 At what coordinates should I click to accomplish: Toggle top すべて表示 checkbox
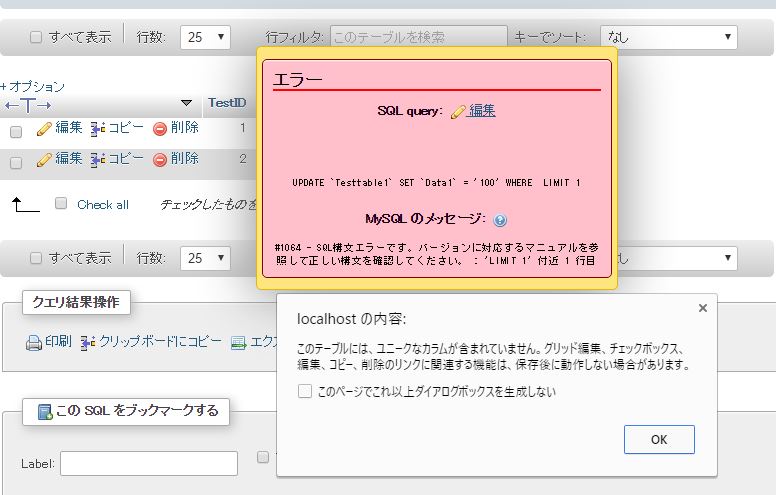point(36,37)
